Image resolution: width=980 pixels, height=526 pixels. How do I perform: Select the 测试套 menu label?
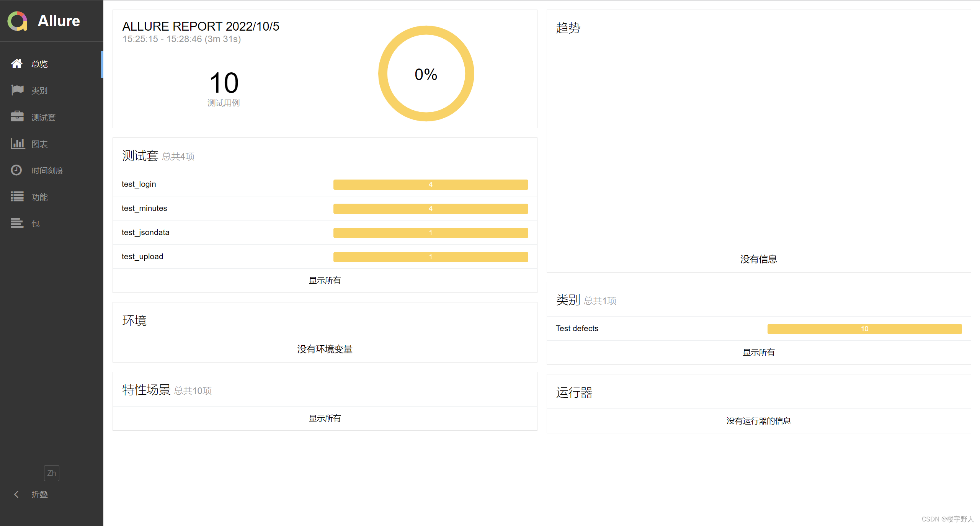(x=43, y=118)
